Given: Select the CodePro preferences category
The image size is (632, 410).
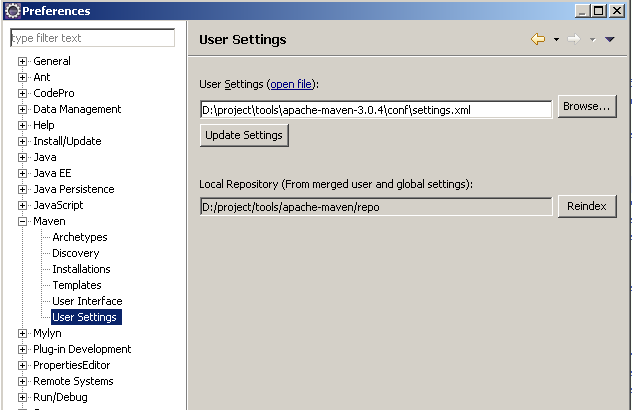Looking at the screenshot, I should coord(54,93).
